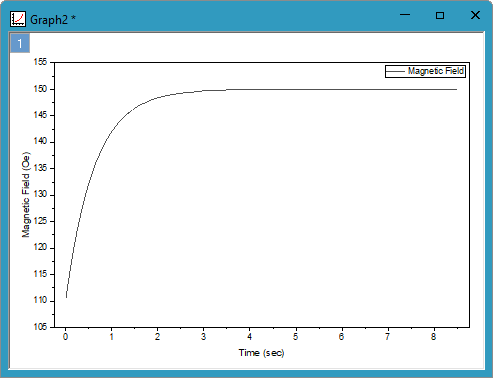This screenshot has height=378, width=493.
Task: Click the 120 tick label on Y axis
Action: pyautogui.click(x=40, y=248)
